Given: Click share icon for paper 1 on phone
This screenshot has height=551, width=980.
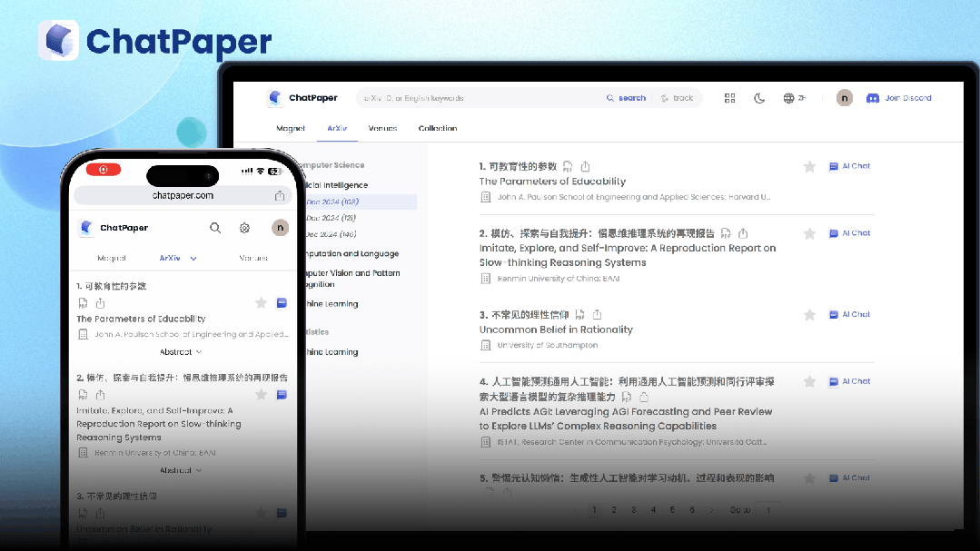Looking at the screenshot, I should (x=100, y=303).
